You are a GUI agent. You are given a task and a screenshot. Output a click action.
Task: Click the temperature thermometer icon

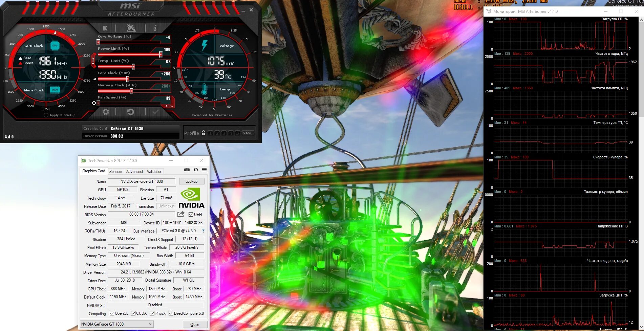tap(204, 89)
